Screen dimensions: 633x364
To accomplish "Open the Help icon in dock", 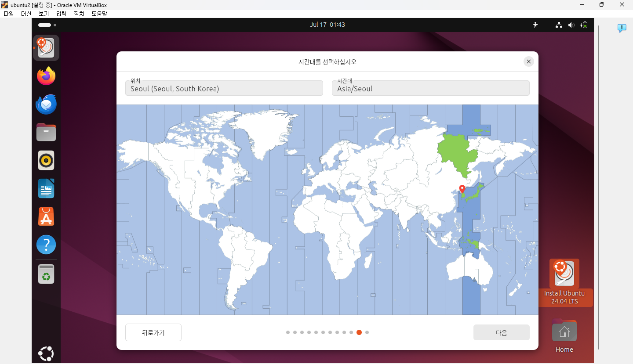I will pyautogui.click(x=46, y=245).
